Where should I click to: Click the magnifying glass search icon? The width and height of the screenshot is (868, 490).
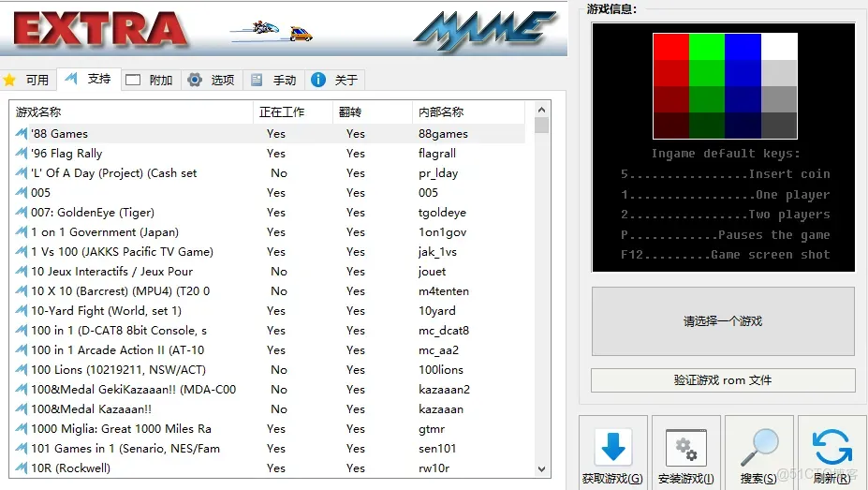(759, 447)
